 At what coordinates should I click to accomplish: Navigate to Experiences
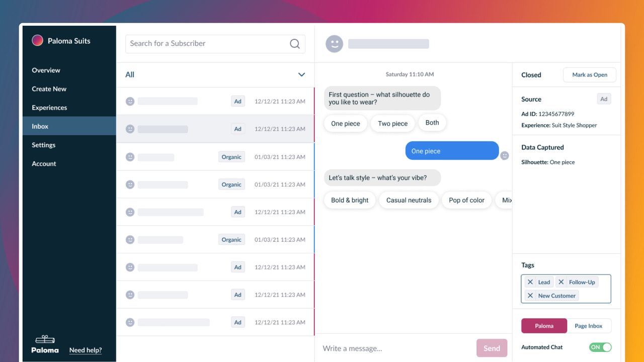(x=49, y=107)
